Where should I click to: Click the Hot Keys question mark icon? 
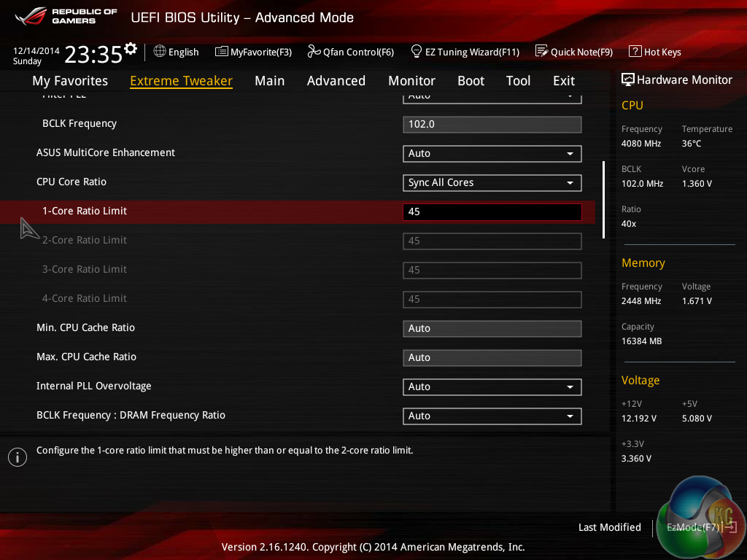(635, 51)
